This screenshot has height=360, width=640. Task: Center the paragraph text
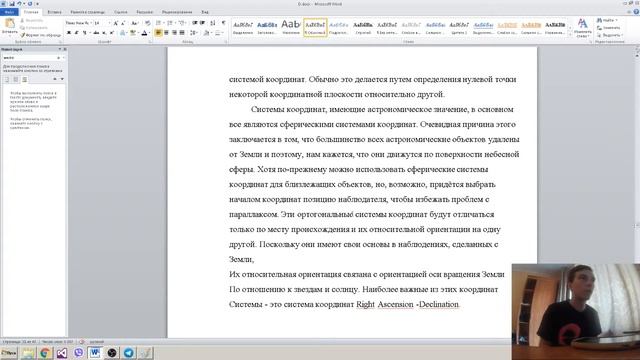coord(166,33)
